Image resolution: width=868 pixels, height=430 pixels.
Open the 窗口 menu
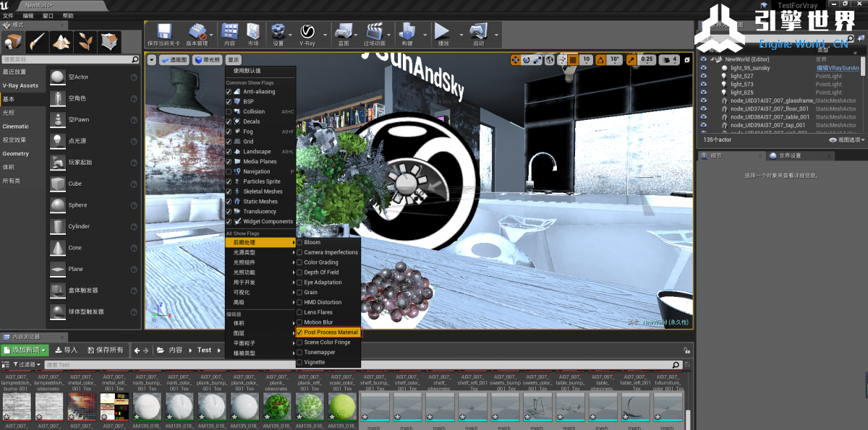point(48,15)
